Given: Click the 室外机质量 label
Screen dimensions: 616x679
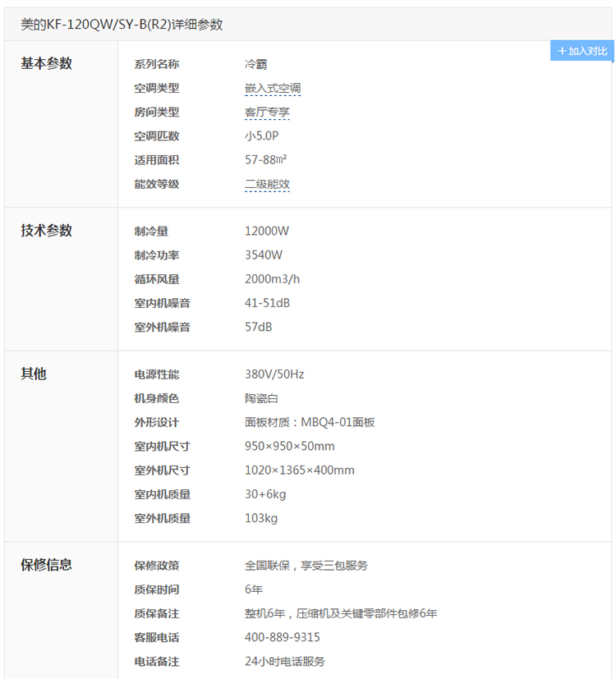Looking at the screenshot, I should click(162, 519).
